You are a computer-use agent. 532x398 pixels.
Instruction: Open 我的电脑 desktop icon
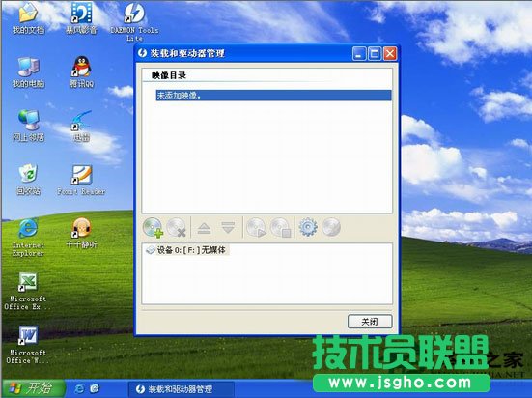29,72
